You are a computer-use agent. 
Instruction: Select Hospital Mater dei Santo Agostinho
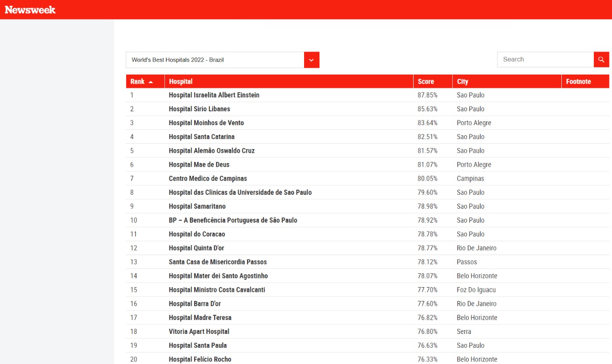click(219, 276)
